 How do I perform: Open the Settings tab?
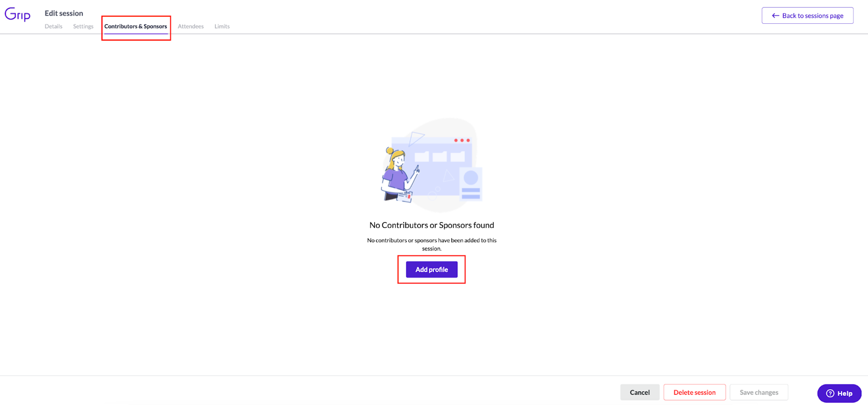click(x=83, y=27)
